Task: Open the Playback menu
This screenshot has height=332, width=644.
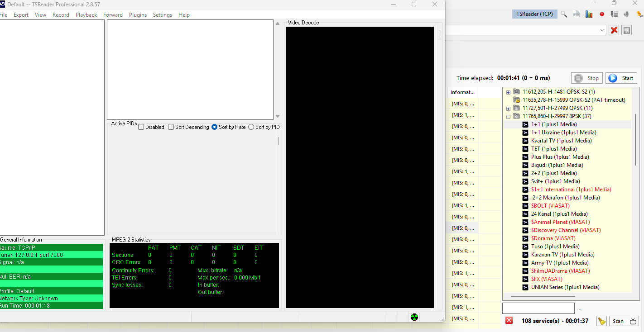Action: [x=86, y=15]
